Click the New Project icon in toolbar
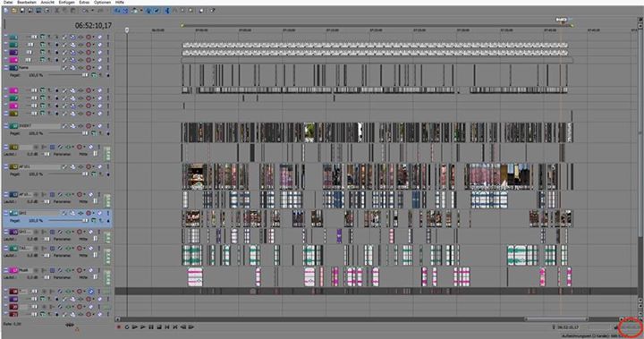This screenshot has width=644, height=339. pyautogui.click(x=6, y=11)
